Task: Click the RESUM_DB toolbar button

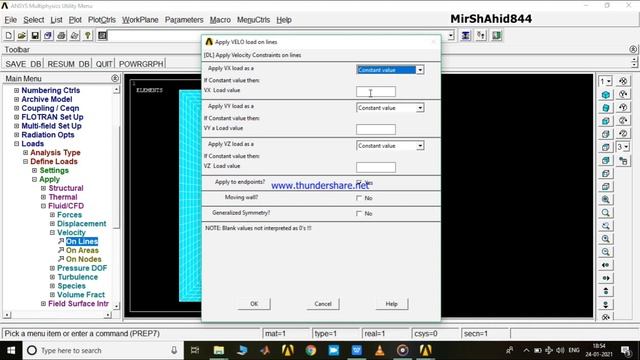Action: (68, 64)
